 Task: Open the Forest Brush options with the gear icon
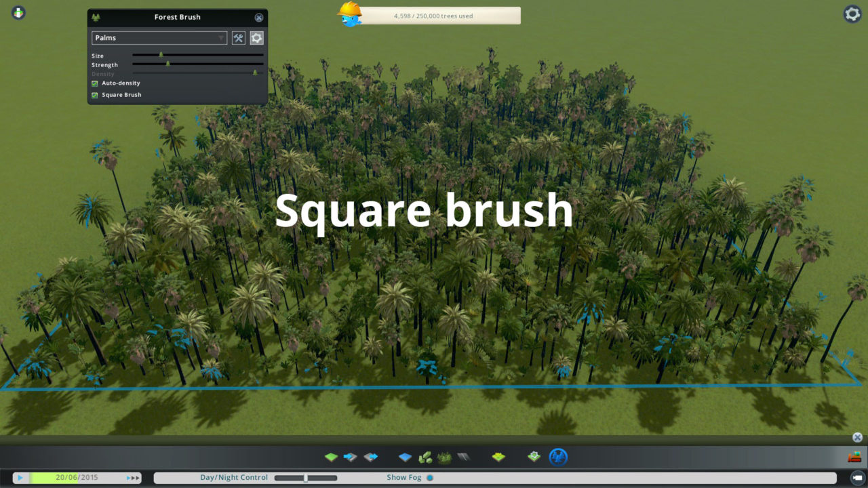(x=256, y=38)
